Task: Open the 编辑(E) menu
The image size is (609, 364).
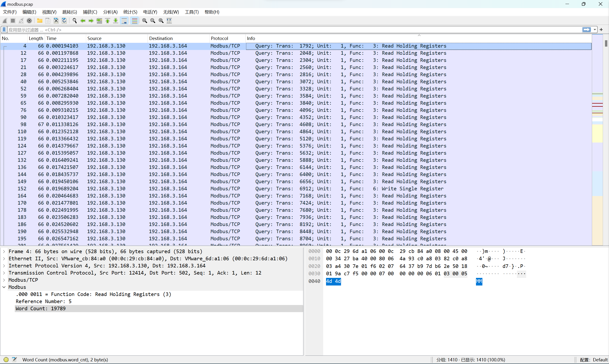Action: coord(29,12)
